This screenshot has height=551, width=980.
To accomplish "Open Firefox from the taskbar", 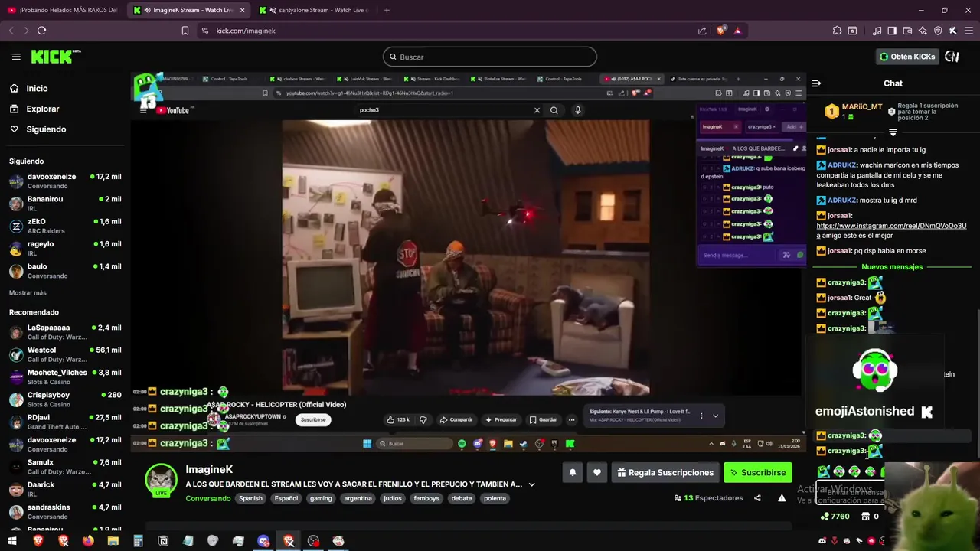I will (x=88, y=541).
